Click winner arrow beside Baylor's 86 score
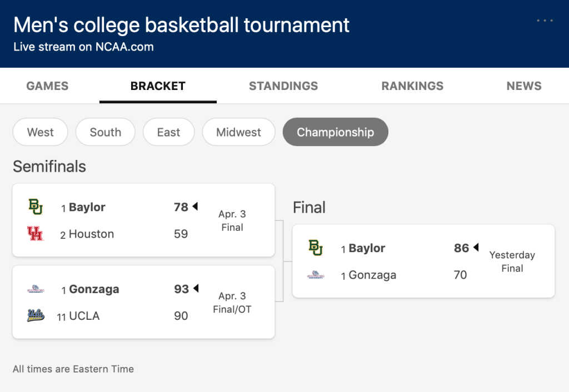Image resolution: width=569 pixels, height=392 pixels. [x=476, y=248]
